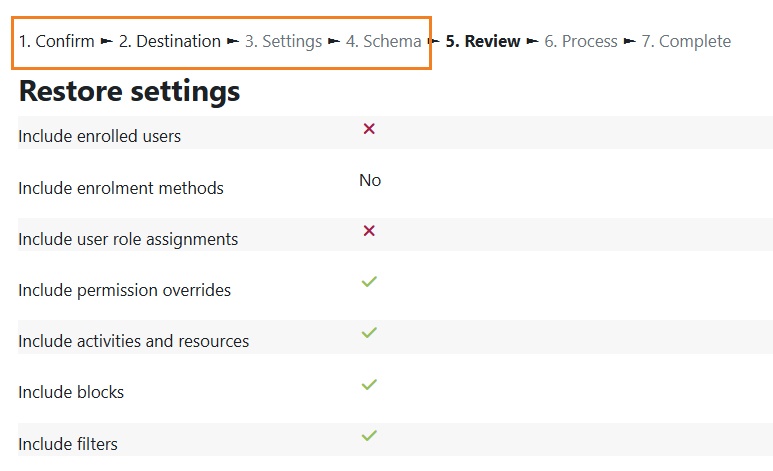The image size is (773, 471).
Task: Click the green check beside Include blocks
Action: tap(369, 384)
